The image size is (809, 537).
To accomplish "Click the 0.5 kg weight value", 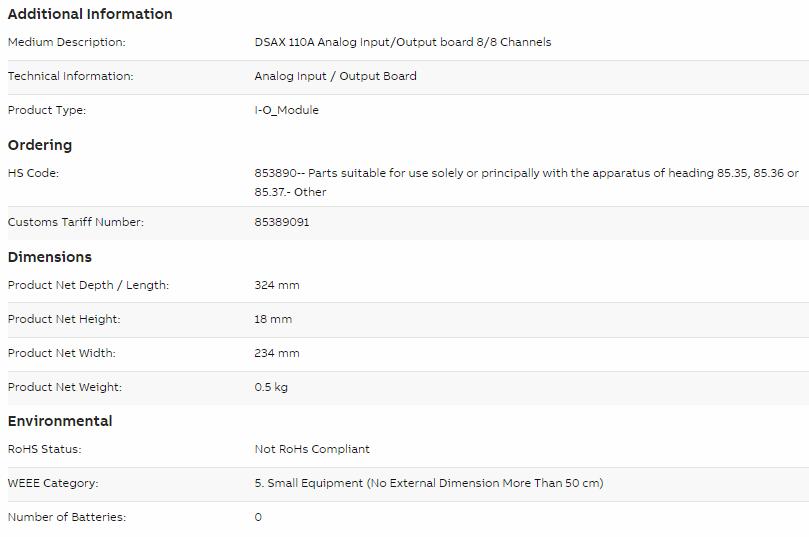I will [x=271, y=387].
